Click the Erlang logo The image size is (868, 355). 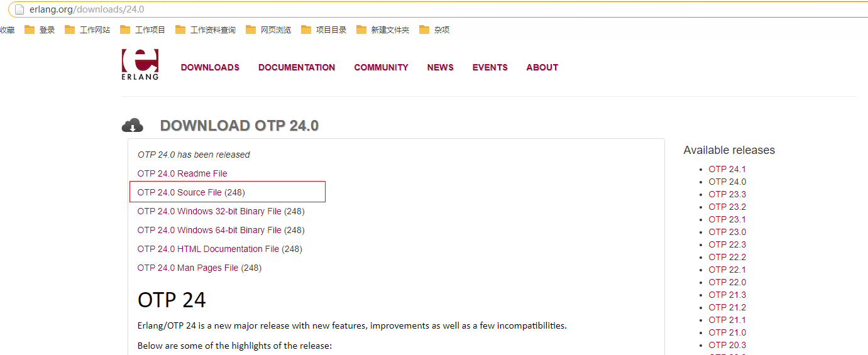(x=140, y=65)
